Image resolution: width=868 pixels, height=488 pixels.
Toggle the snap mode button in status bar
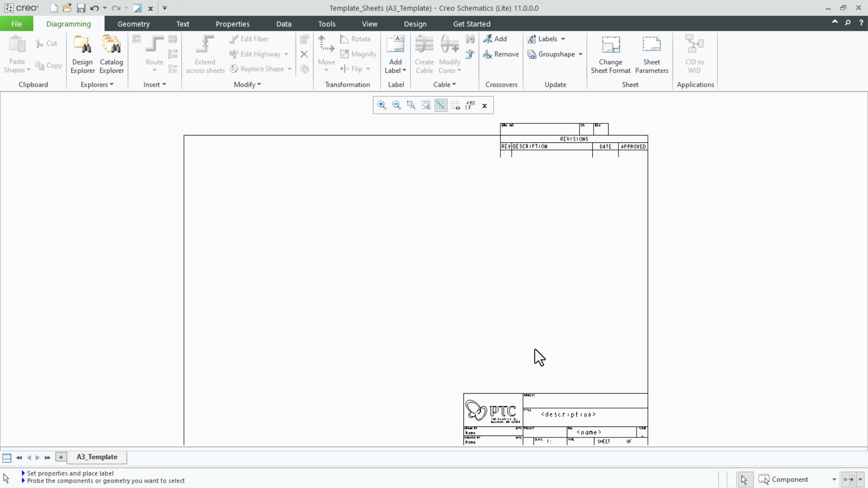click(849, 479)
